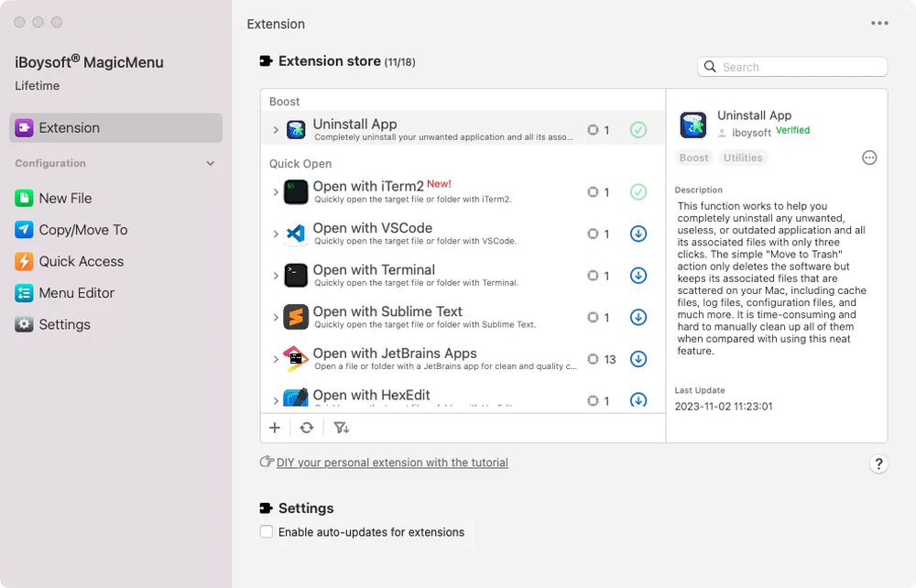Click the Terminal app icon
The image size is (916, 588).
[x=296, y=276]
